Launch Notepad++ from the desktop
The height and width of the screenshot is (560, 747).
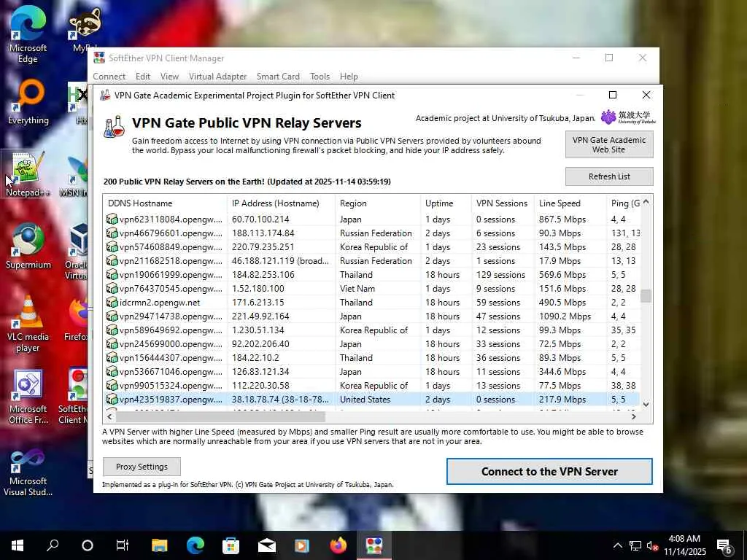click(28, 174)
